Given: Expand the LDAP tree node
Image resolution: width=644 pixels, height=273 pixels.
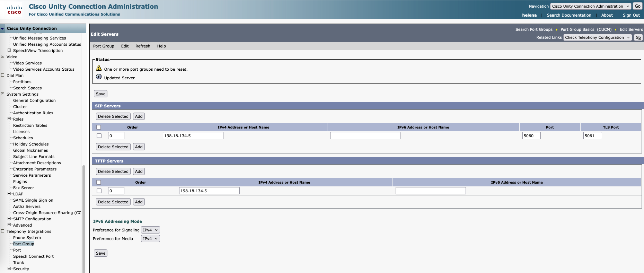Looking at the screenshot, I should 9,194.
